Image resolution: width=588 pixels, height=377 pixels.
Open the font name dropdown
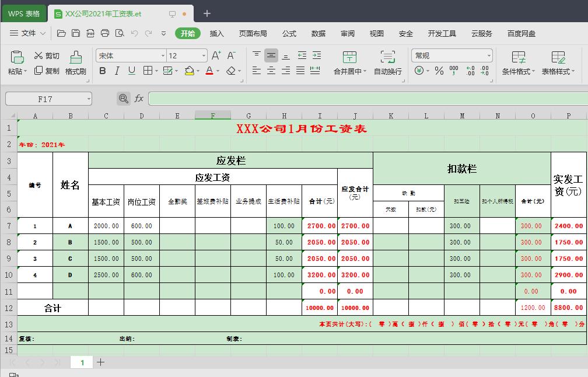click(163, 55)
